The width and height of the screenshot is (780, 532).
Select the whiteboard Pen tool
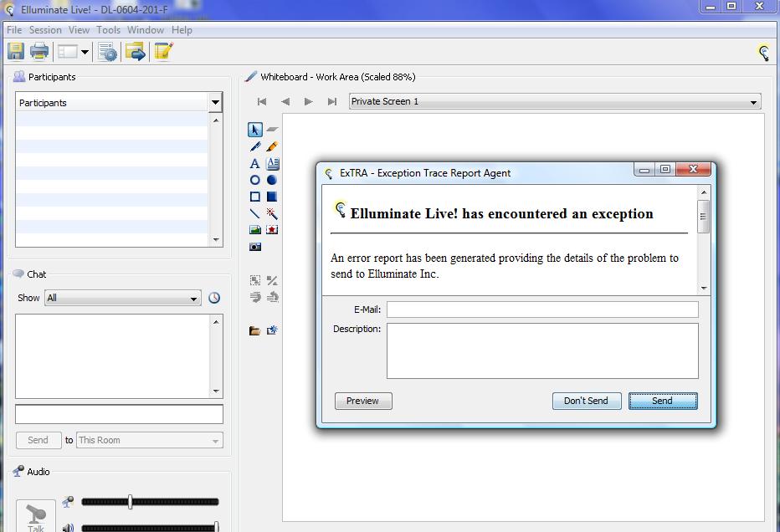254,146
